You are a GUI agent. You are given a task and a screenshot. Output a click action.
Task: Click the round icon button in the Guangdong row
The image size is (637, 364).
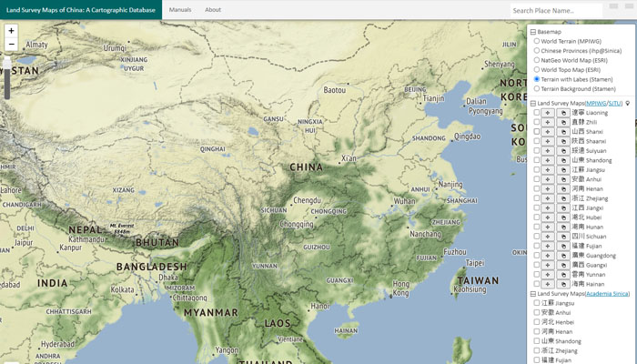coord(563,256)
